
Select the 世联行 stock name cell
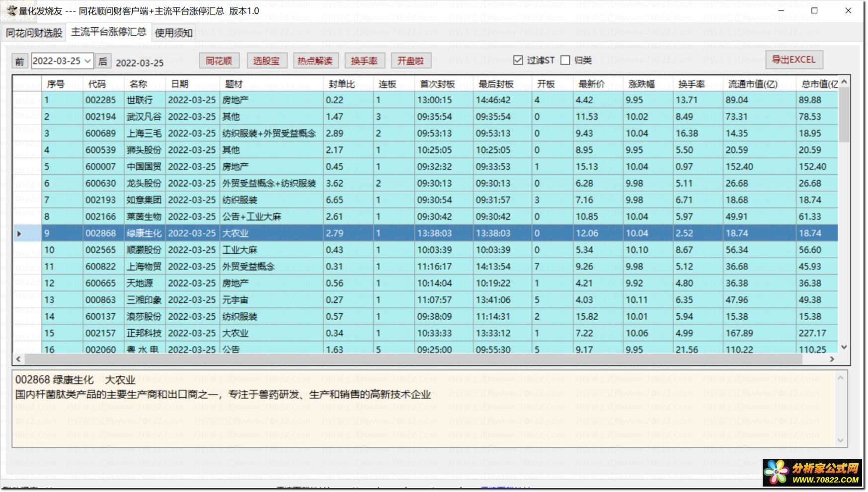[145, 100]
